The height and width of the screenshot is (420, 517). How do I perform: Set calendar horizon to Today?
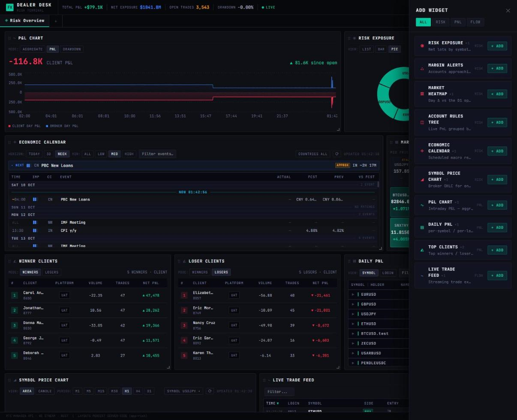pos(34,154)
